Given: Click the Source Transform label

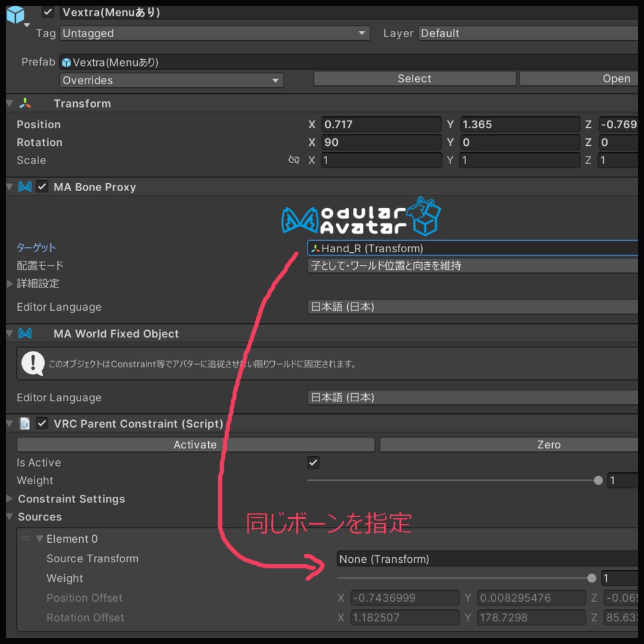Looking at the screenshot, I should coord(92,558).
